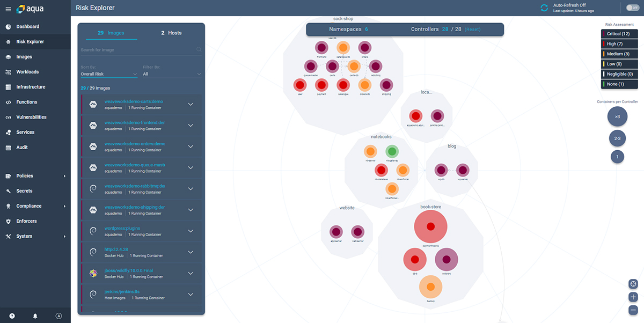Expand the weaveworksdemo-orders image row
This screenshot has width=644, height=323.
click(191, 146)
